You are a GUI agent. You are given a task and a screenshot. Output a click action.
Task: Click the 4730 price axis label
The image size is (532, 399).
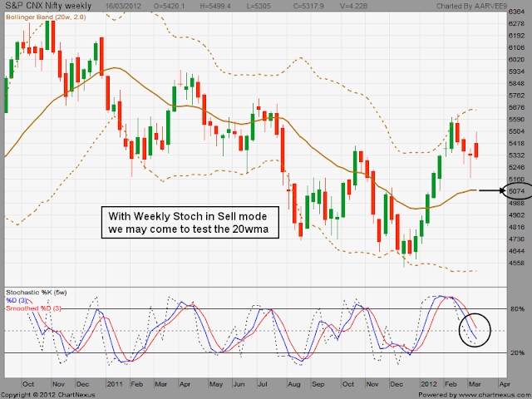[516, 239]
